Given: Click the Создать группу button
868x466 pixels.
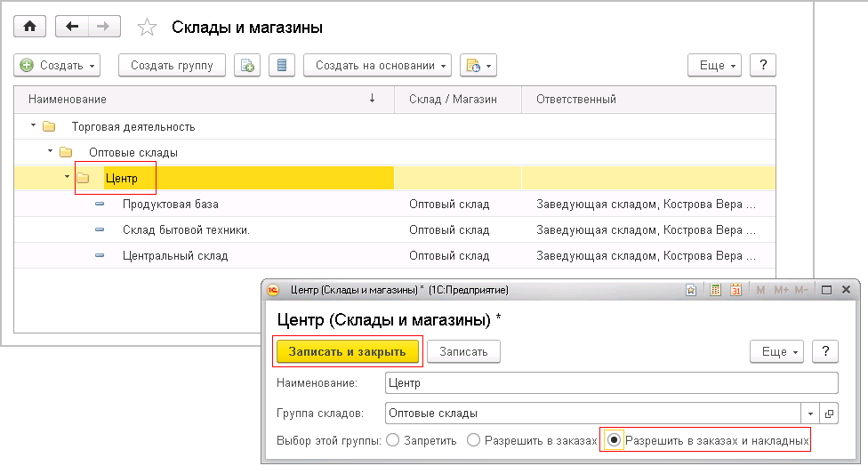Looking at the screenshot, I should coord(172,65).
